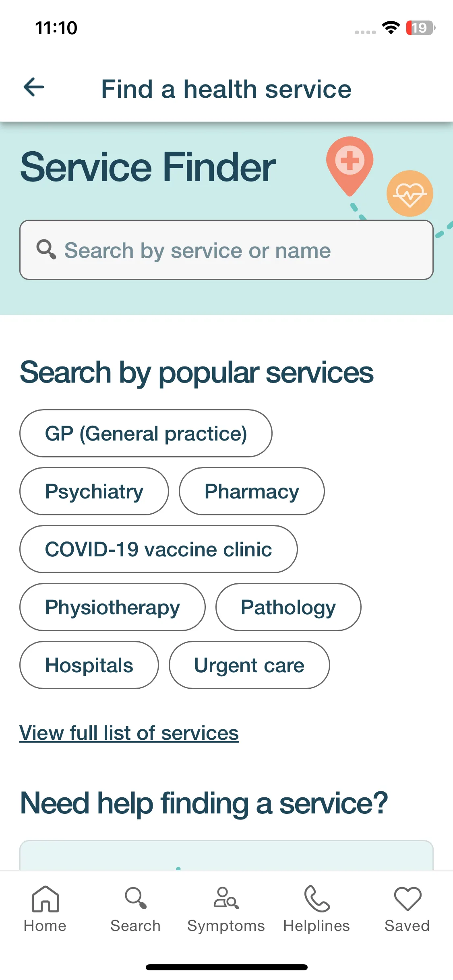Select the Urgent care chip
The height and width of the screenshot is (980, 453).
coord(249,665)
